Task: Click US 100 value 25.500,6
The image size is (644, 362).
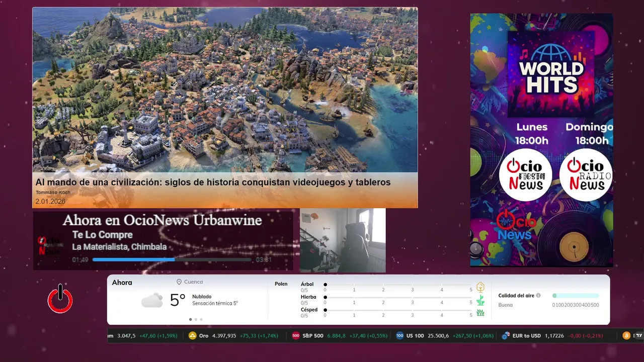Action: 438,336
